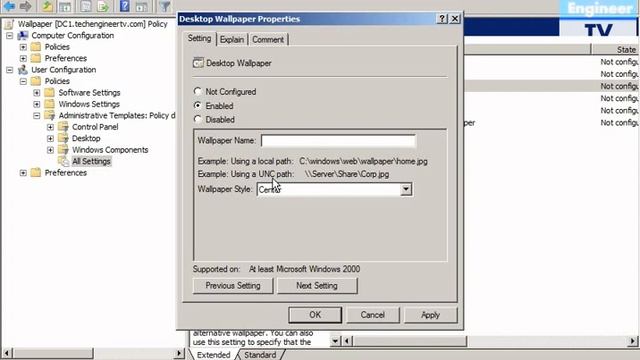Image resolution: width=640 pixels, height=360 pixels.
Task: Click the Cancel button
Action: (373, 315)
